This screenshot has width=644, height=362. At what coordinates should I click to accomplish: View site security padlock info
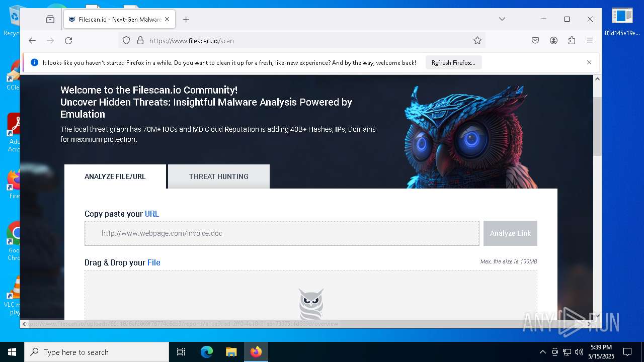140,41
